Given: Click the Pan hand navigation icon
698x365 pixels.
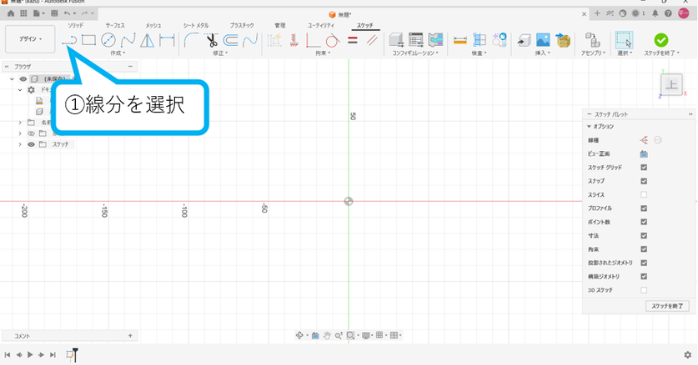Looking at the screenshot, I should coord(327,336).
